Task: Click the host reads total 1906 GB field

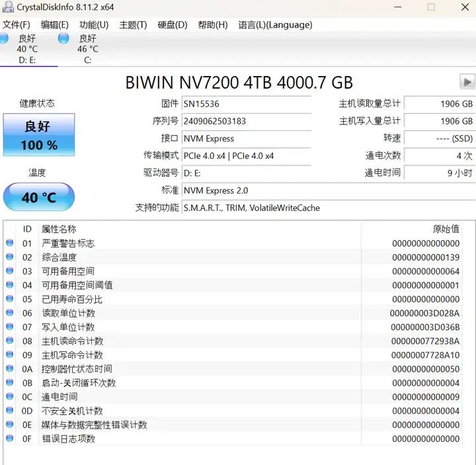Action: [x=440, y=104]
